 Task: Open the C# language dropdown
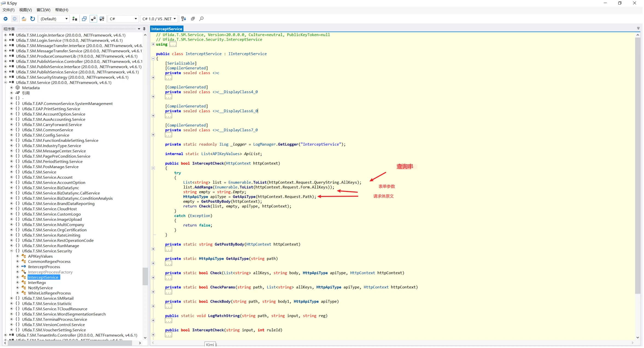tap(123, 19)
